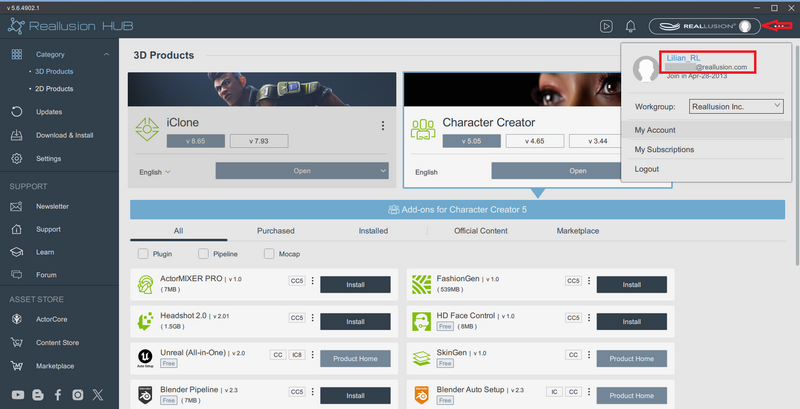Enable the Plugin filter checkbox
Image resolution: width=800 pixels, height=409 pixels.
(x=143, y=253)
